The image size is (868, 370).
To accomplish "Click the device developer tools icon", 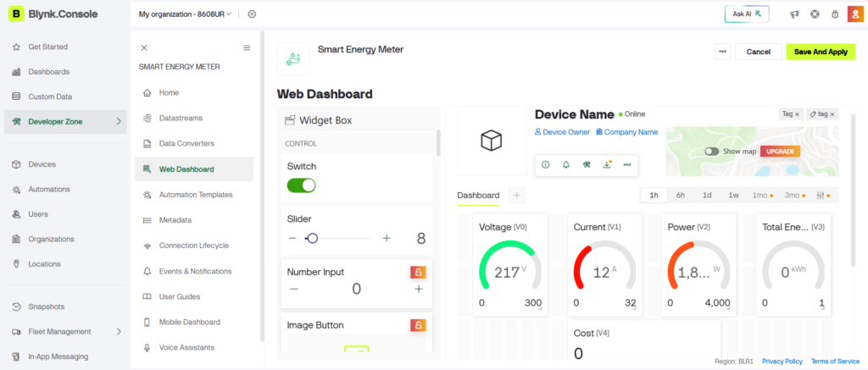I will (x=587, y=165).
